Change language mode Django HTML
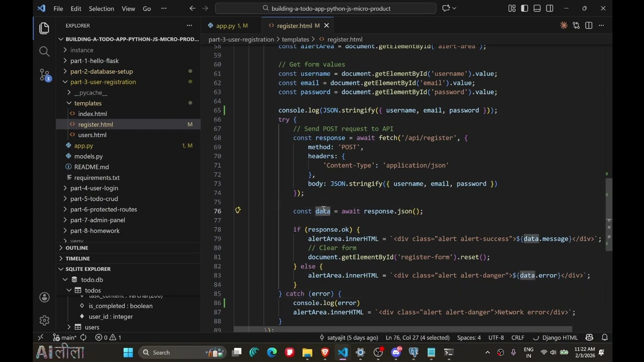Image resolution: width=644 pixels, height=362 pixels. click(x=560, y=338)
